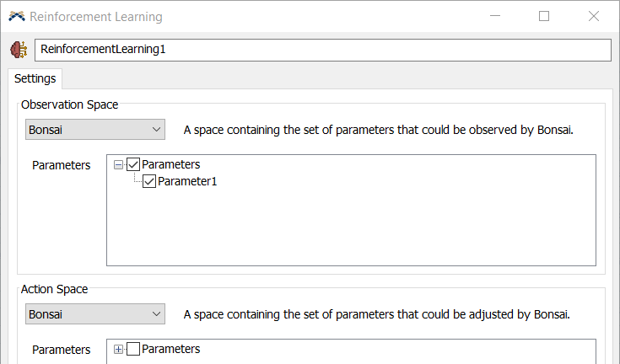The height and width of the screenshot is (364, 620).
Task: Click empty area in the Observation parameters list
Action: 351,229
